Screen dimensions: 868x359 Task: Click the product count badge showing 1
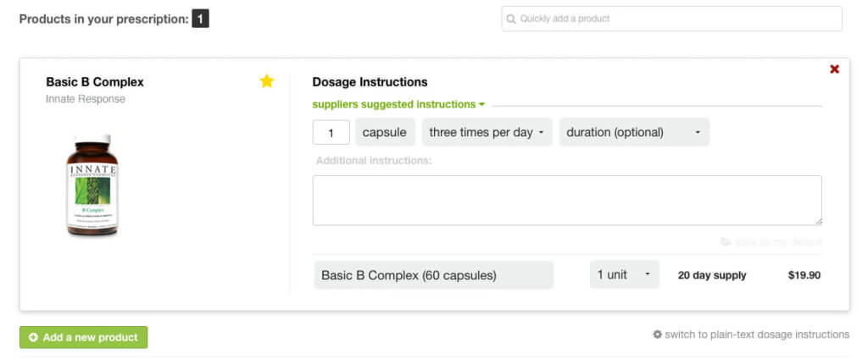coord(200,18)
